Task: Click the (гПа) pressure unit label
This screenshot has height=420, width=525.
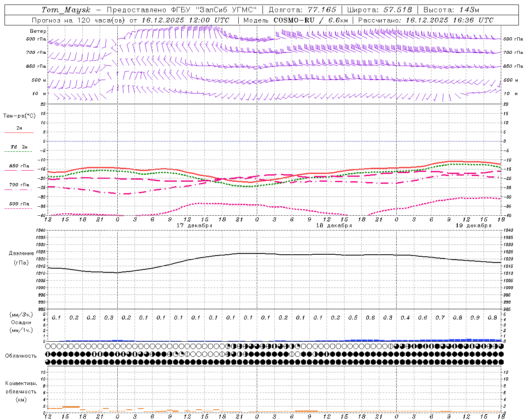Action: pyautogui.click(x=21, y=263)
